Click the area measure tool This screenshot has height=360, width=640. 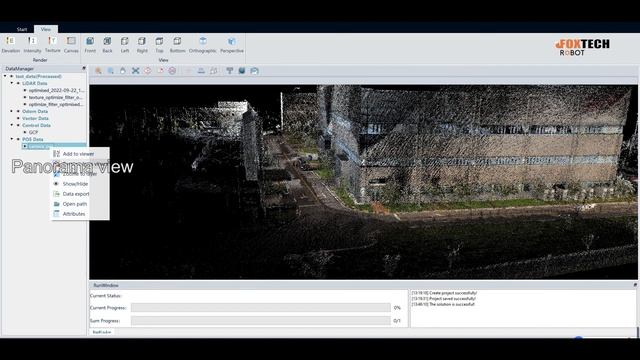(213, 71)
